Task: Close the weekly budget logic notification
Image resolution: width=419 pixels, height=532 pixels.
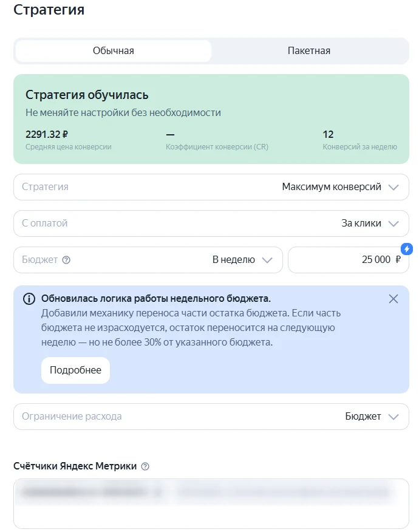Action: coord(393,299)
